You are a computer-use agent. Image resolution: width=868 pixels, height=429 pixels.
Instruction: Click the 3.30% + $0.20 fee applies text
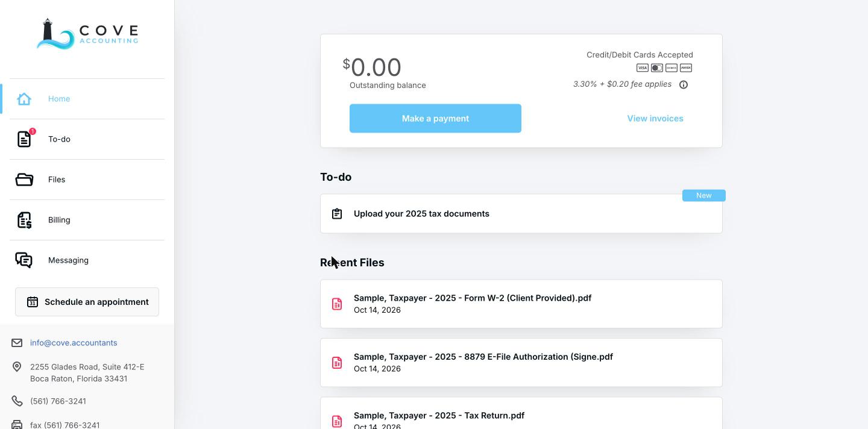coord(622,84)
